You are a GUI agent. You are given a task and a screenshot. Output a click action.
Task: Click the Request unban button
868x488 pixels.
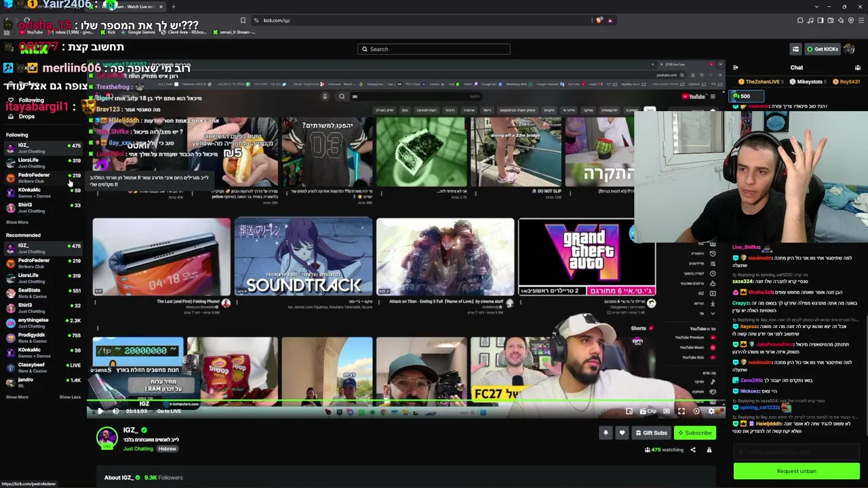click(x=797, y=471)
